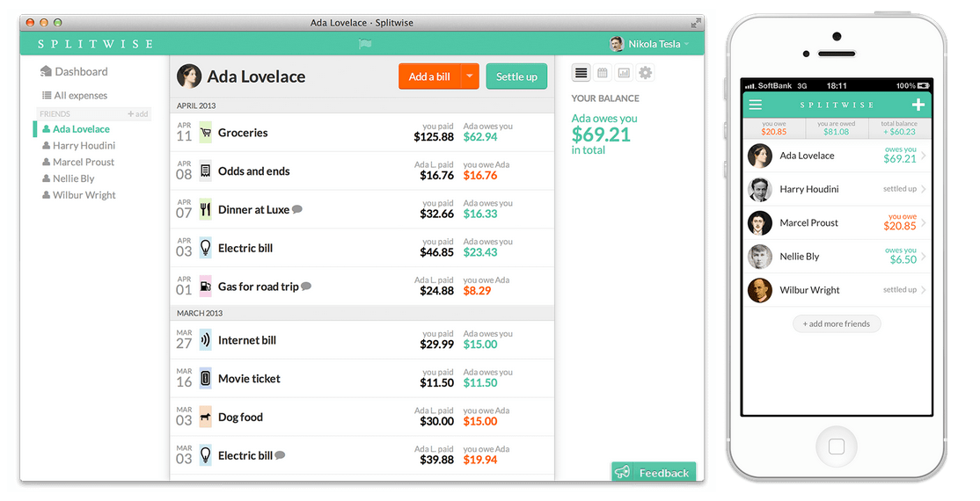Open Marcel Proust row chevron on phone
The width and height of the screenshot is (980, 501).
(x=923, y=223)
